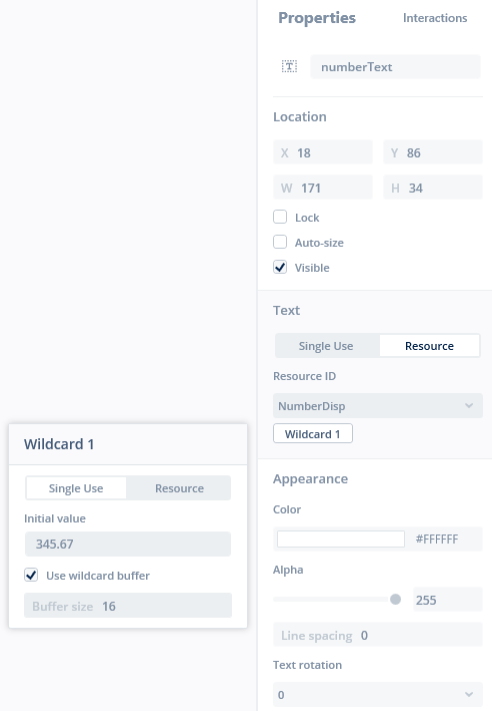The image size is (492, 711).
Task: Click the Buffer size field
Action: tap(128, 606)
